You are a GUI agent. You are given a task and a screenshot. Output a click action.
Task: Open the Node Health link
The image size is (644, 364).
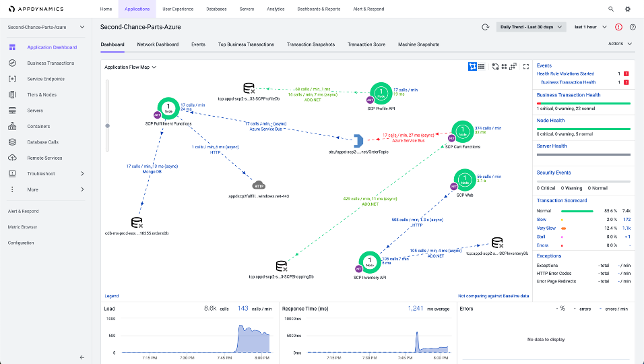coord(550,121)
